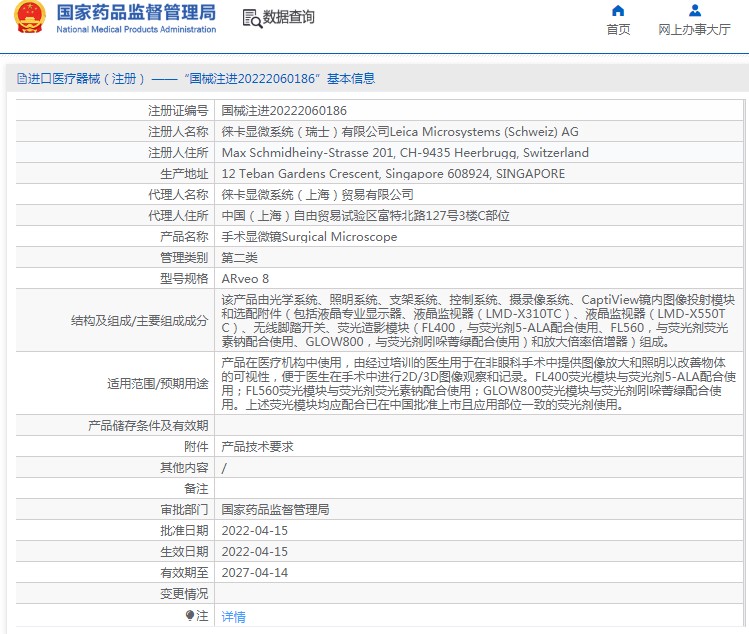
Task: Click the 变更情况 row label
Action: tap(184, 593)
